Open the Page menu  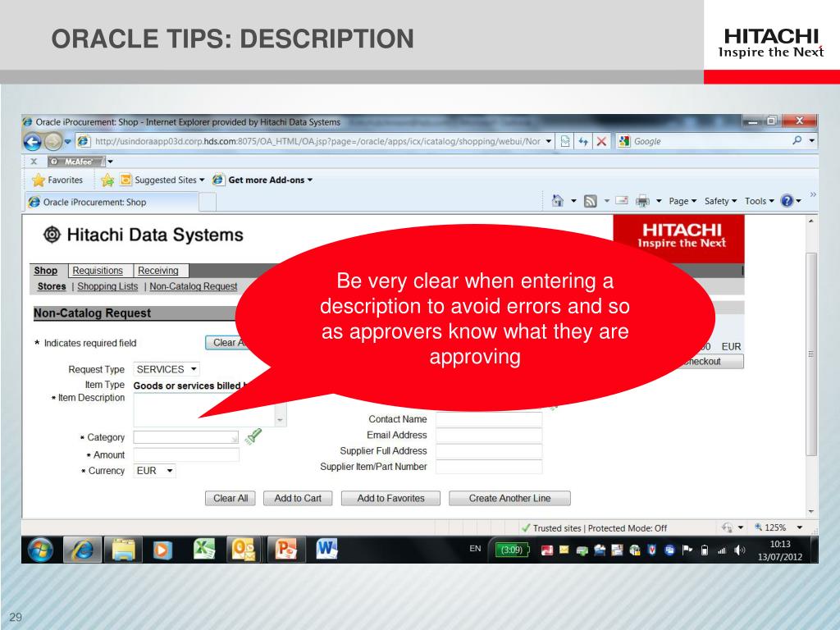[x=682, y=201]
